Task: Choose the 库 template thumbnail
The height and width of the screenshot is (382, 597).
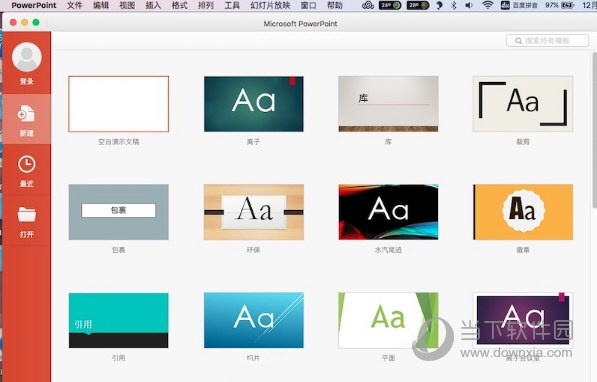Action: click(388, 104)
